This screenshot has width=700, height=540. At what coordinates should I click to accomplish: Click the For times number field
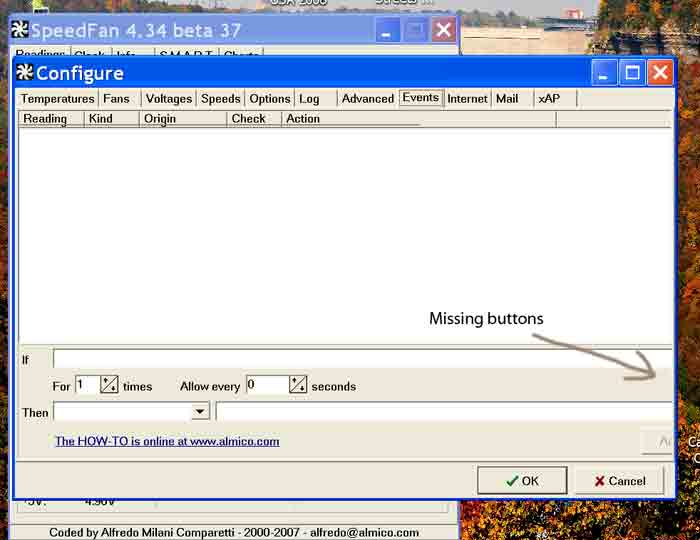(87, 385)
